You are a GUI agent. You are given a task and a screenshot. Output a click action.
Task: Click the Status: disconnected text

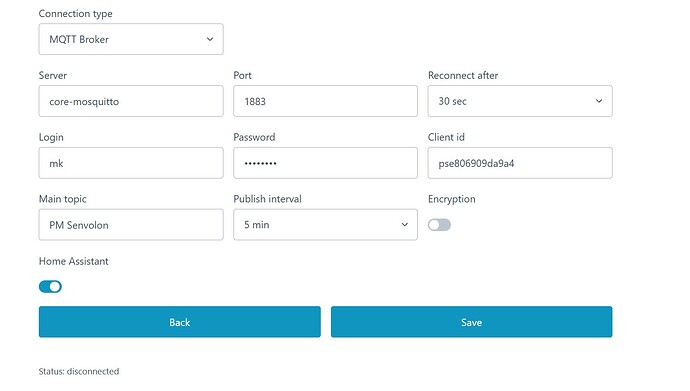click(79, 371)
